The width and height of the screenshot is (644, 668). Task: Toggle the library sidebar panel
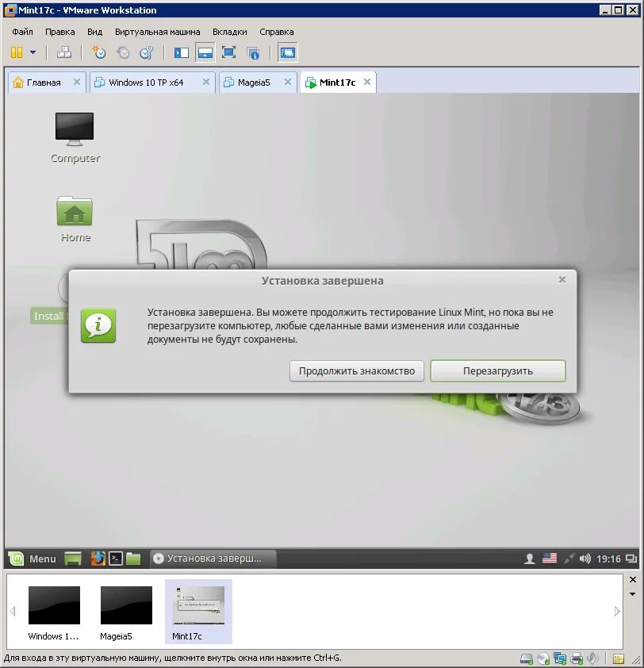(x=182, y=52)
